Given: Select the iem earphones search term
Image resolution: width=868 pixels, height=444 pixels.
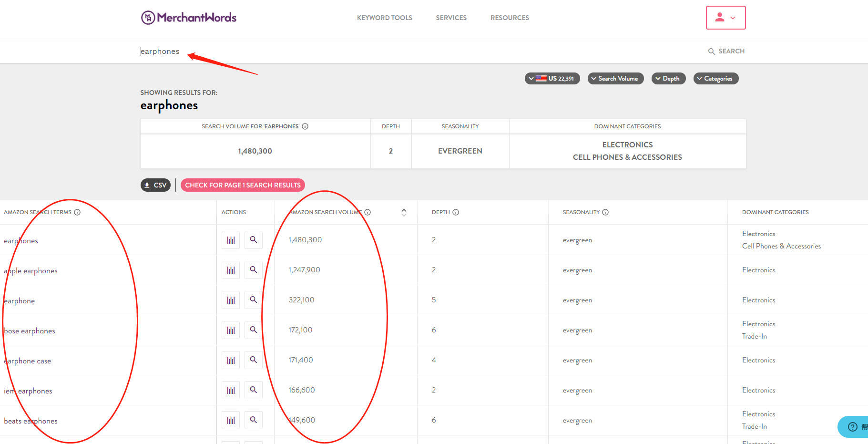Looking at the screenshot, I should (28, 391).
